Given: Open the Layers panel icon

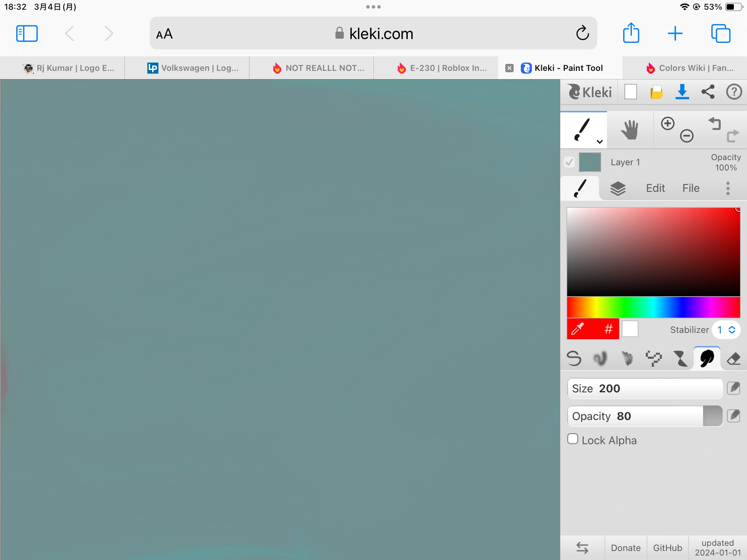Looking at the screenshot, I should tap(618, 188).
